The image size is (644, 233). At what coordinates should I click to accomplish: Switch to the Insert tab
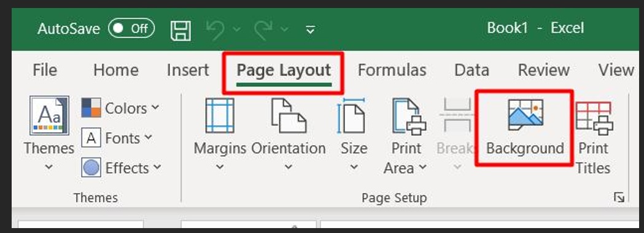[188, 70]
